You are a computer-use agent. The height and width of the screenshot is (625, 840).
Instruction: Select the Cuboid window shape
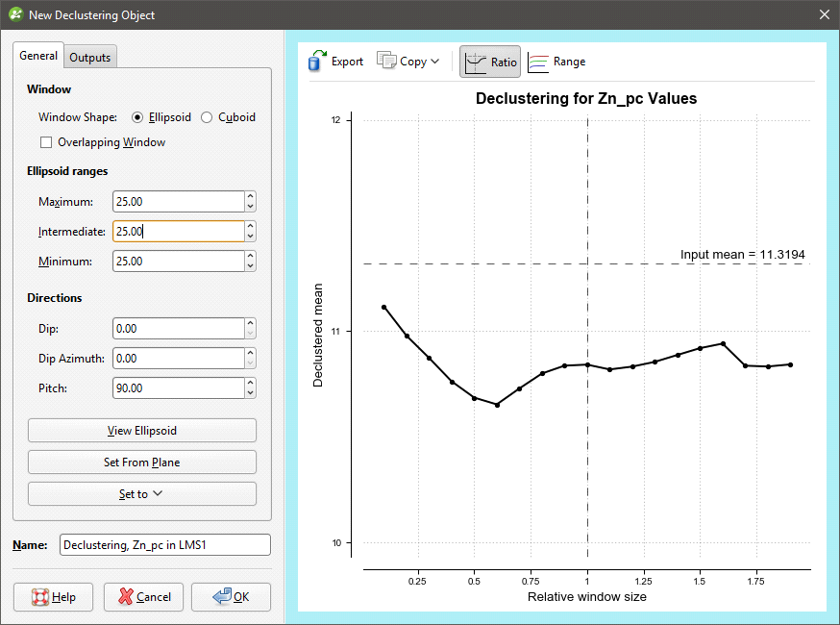207,117
